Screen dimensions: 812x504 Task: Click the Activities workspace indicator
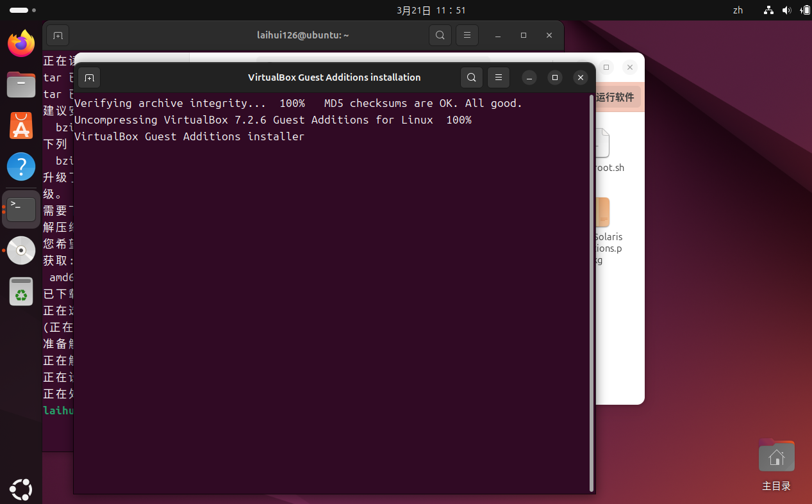point(22,10)
